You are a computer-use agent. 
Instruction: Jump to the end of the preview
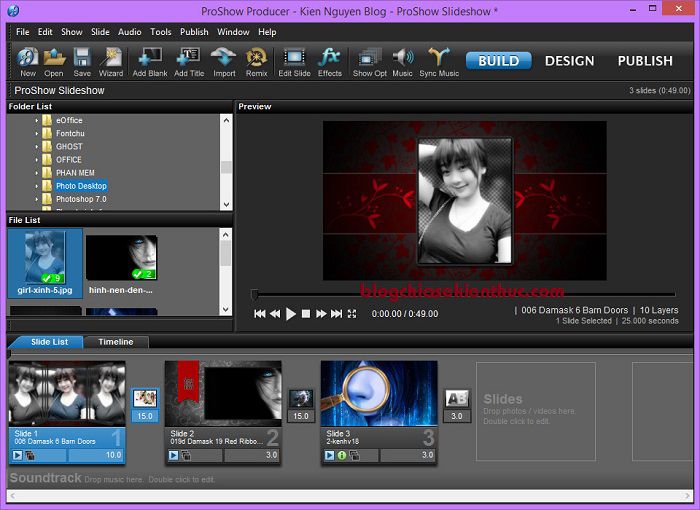(336, 314)
